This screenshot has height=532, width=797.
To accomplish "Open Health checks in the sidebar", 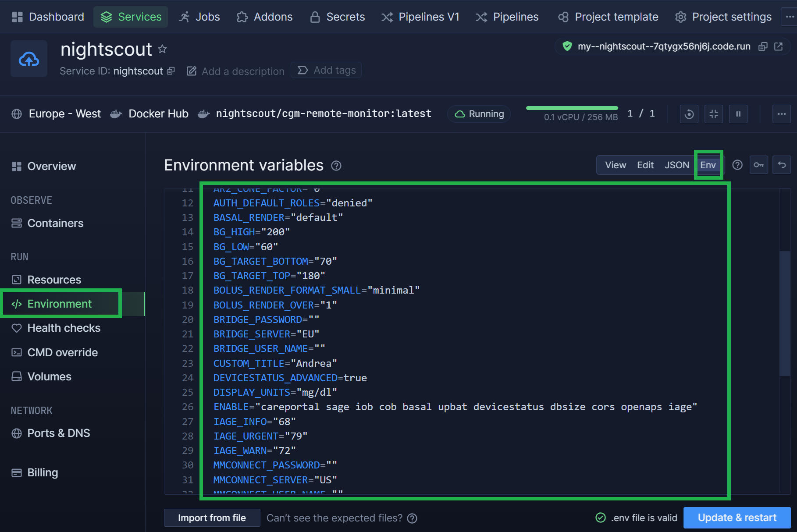I will (x=56, y=328).
